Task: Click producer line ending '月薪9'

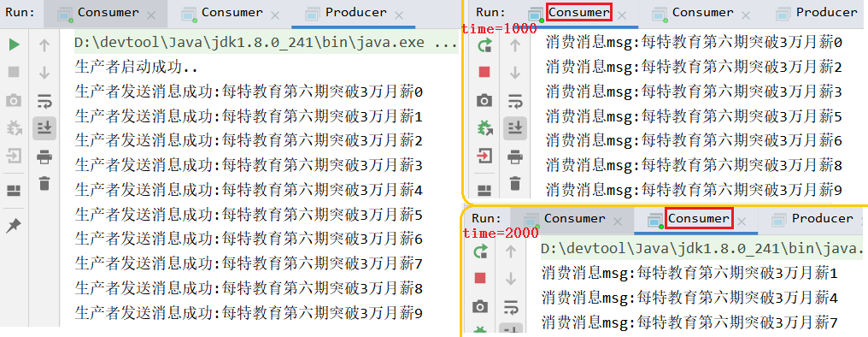Action: pyautogui.click(x=249, y=314)
